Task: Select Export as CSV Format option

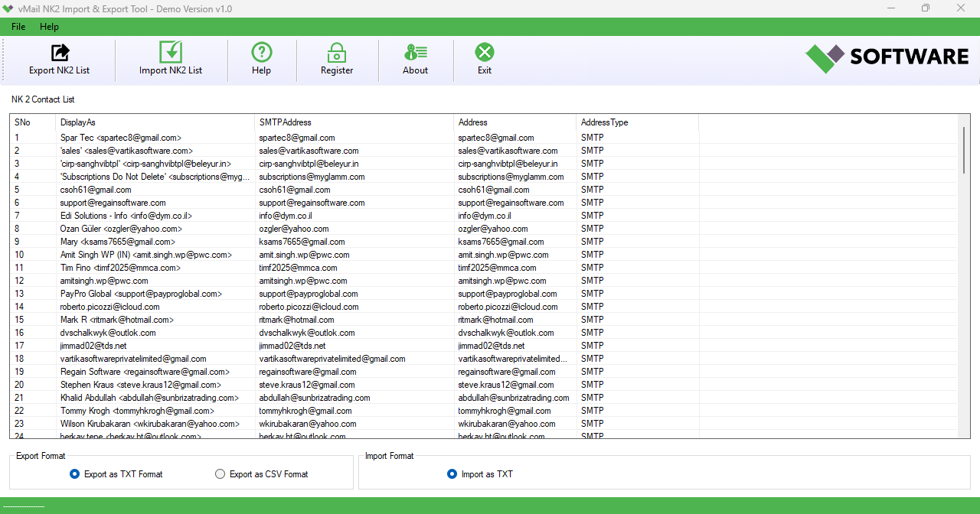Action: (220, 474)
